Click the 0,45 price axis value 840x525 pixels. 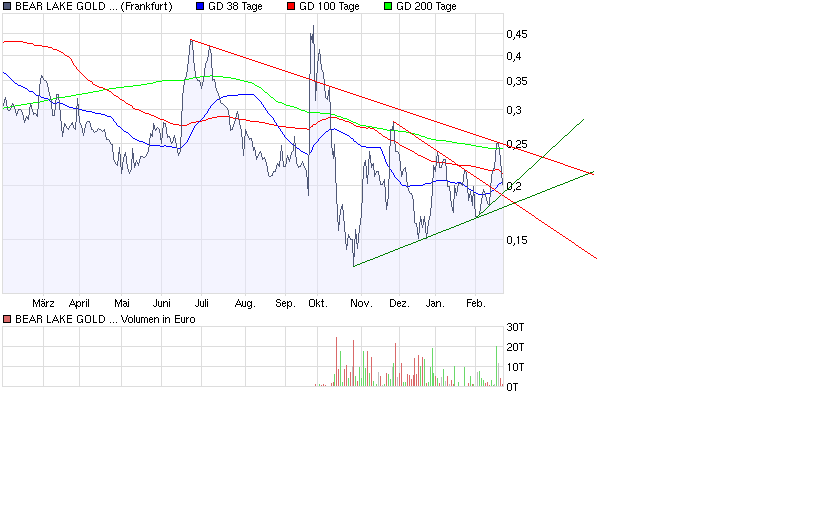(517, 34)
